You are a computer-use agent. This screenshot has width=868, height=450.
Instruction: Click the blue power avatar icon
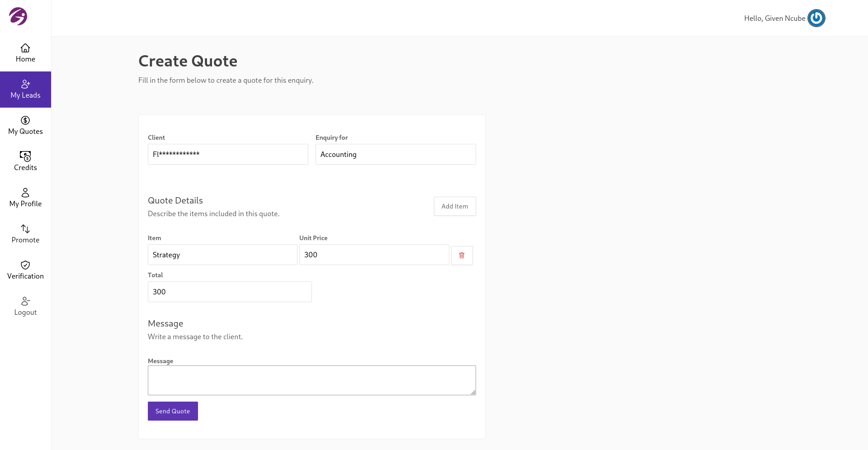(x=816, y=18)
